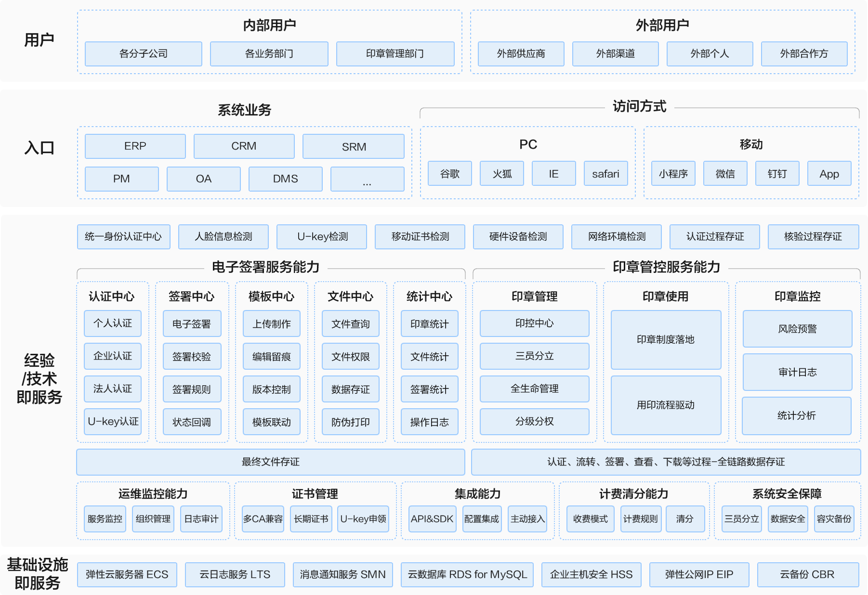Click 弹性公网IP EIP box
The height and width of the screenshot is (595, 868).
tap(699, 574)
